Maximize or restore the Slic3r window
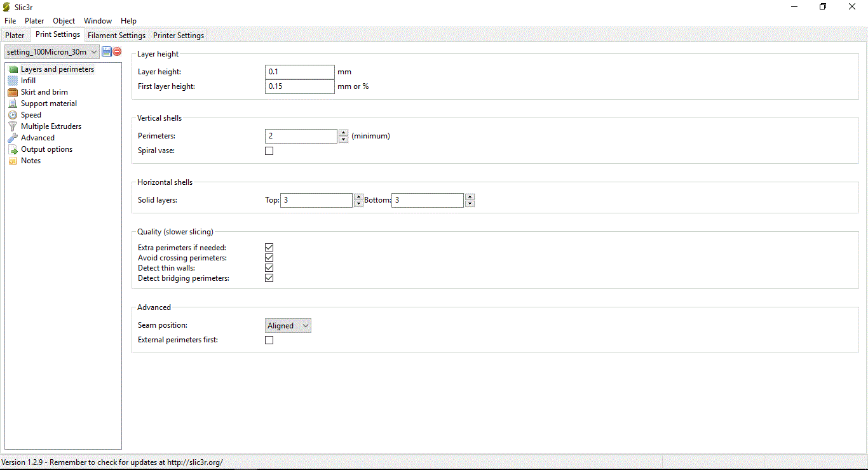This screenshot has width=868, height=470. [823, 7]
